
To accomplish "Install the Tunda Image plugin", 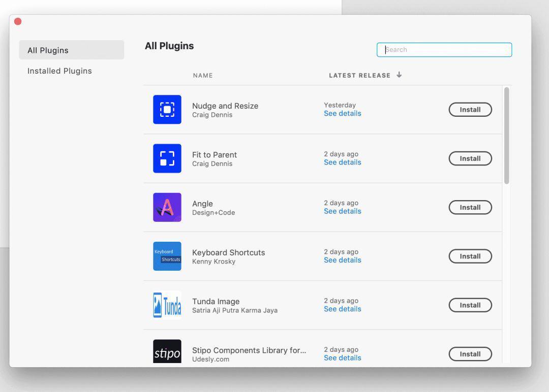I will point(470,305).
